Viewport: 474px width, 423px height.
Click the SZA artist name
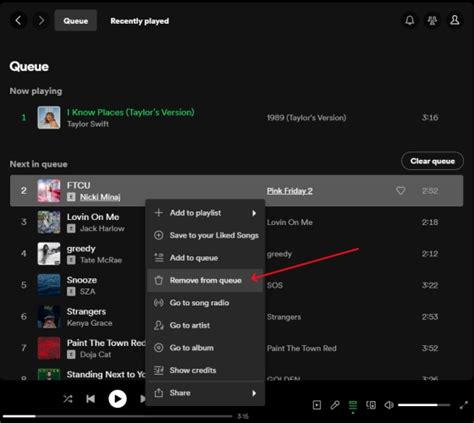(88, 292)
